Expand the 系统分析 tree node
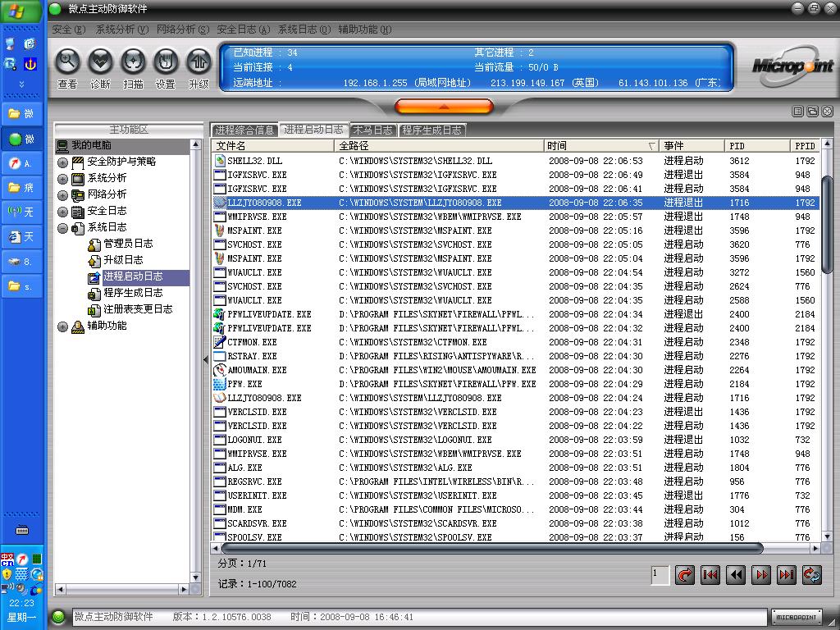840x630 pixels. pyautogui.click(x=62, y=179)
